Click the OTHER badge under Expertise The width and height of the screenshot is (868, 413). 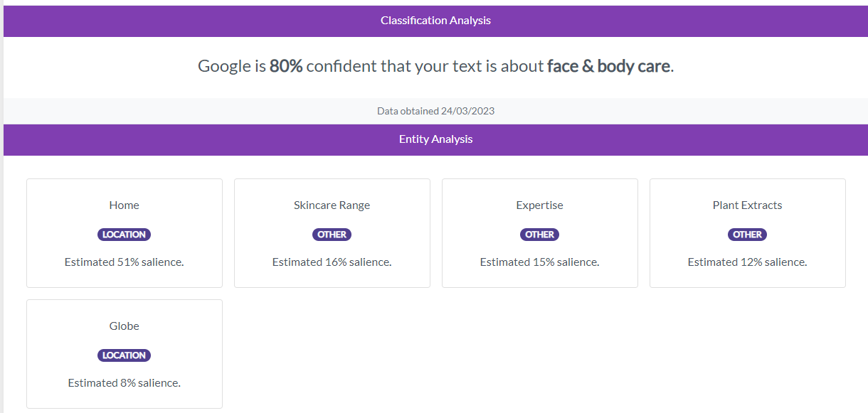point(540,235)
